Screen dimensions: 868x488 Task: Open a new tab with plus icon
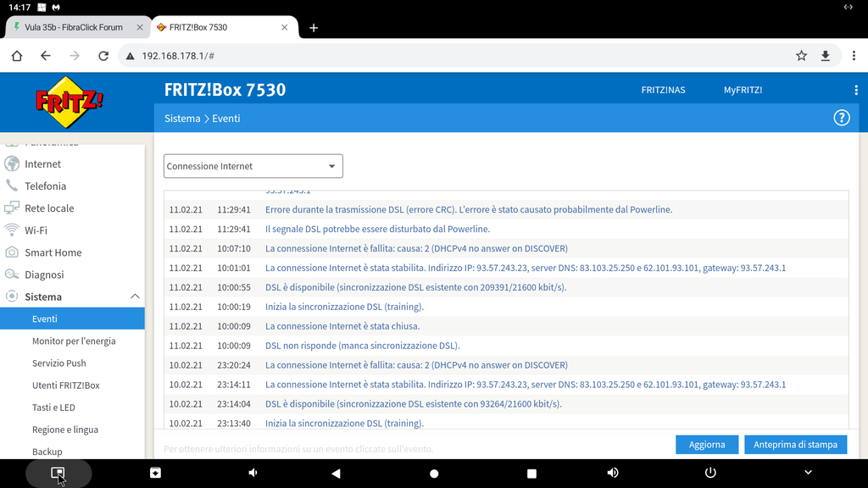point(314,28)
